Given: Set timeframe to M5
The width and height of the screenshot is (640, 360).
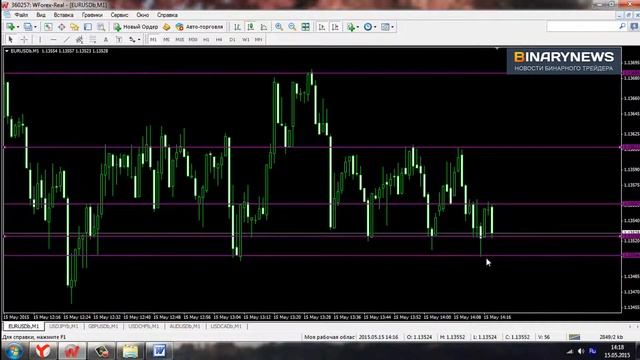Looking at the screenshot, I should click(x=166, y=40).
